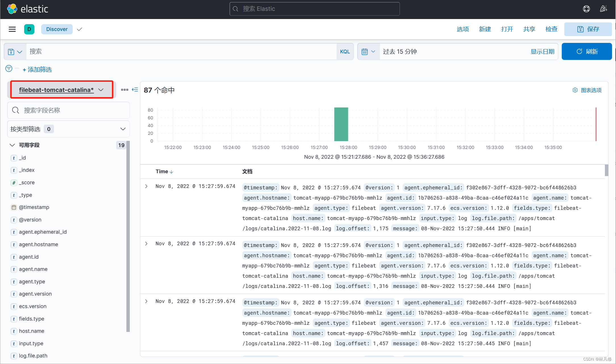Click the magnifier in field search box
The height and width of the screenshot is (364, 616).
coord(16,110)
